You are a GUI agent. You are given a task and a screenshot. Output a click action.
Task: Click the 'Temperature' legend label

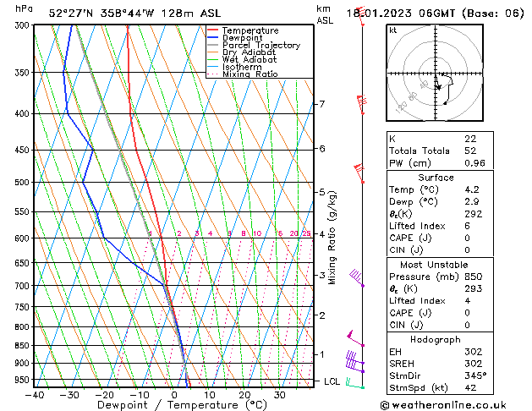[x=250, y=30]
